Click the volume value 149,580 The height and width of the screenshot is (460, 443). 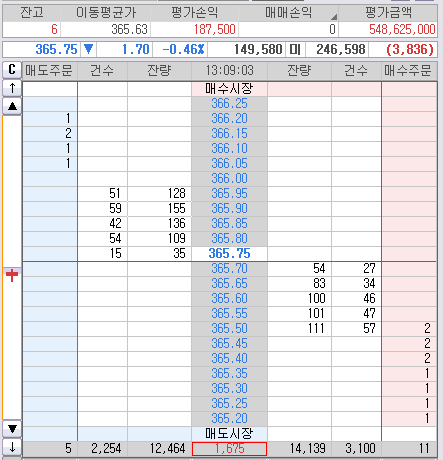(x=258, y=49)
